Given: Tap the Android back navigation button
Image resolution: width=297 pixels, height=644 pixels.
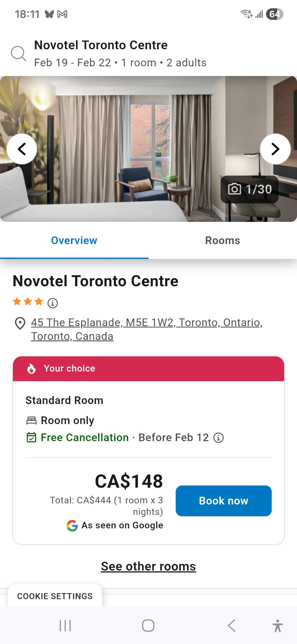Looking at the screenshot, I should (x=232, y=626).
